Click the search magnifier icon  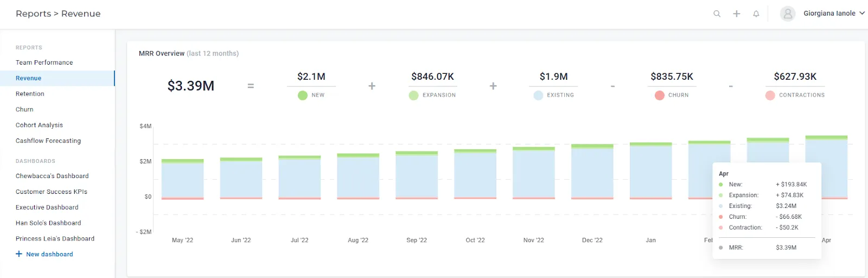click(x=717, y=14)
